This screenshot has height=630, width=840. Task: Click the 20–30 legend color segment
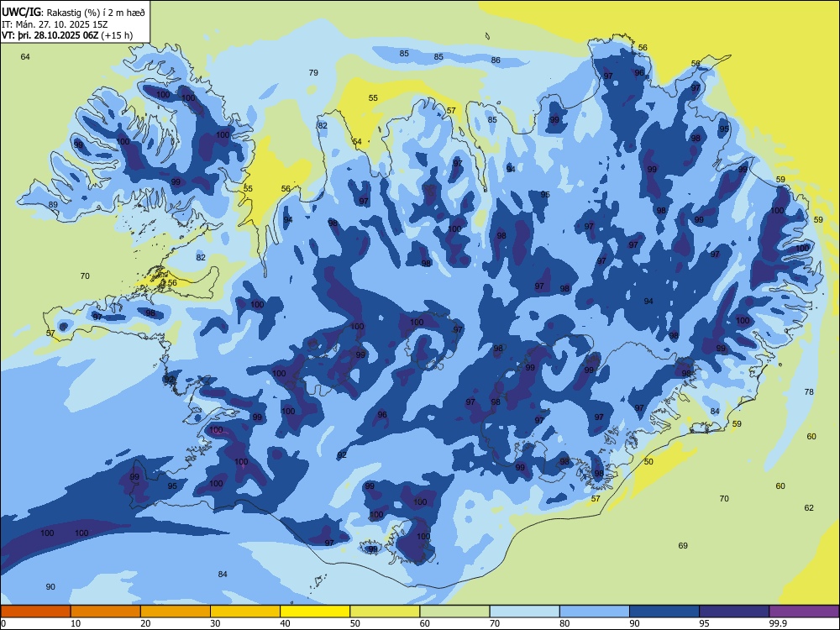[176, 612]
